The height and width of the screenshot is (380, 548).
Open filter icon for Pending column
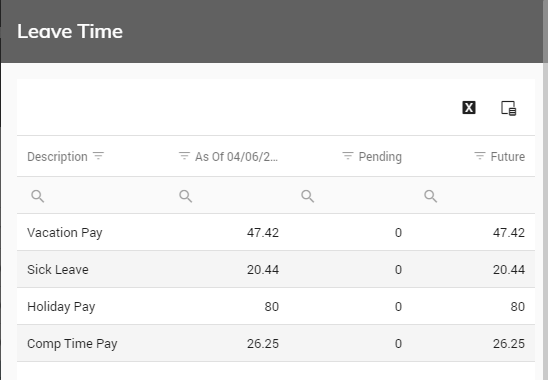tap(348, 156)
